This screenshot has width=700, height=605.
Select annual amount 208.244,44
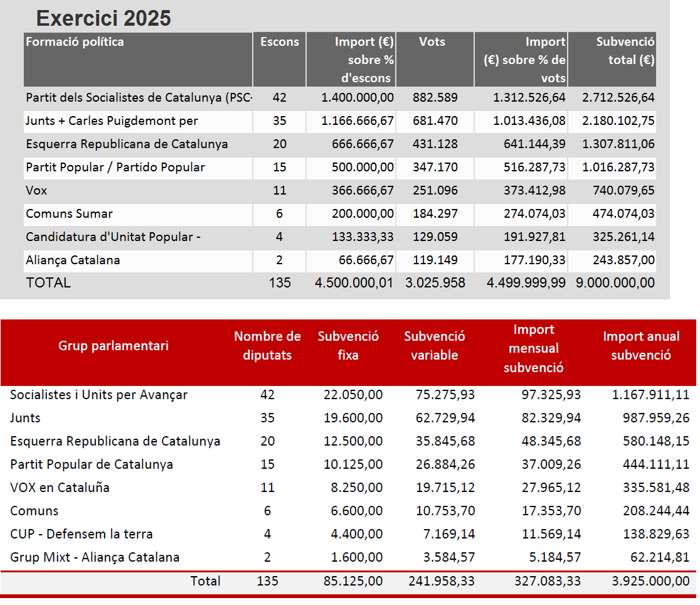(x=656, y=511)
